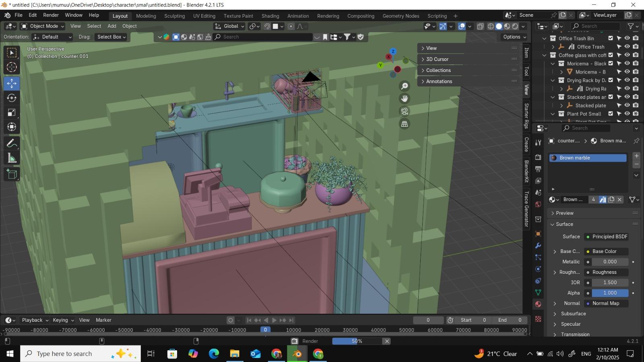Select the Brown marble material slot
The height and width of the screenshot is (362, 644).
click(588, 158)
